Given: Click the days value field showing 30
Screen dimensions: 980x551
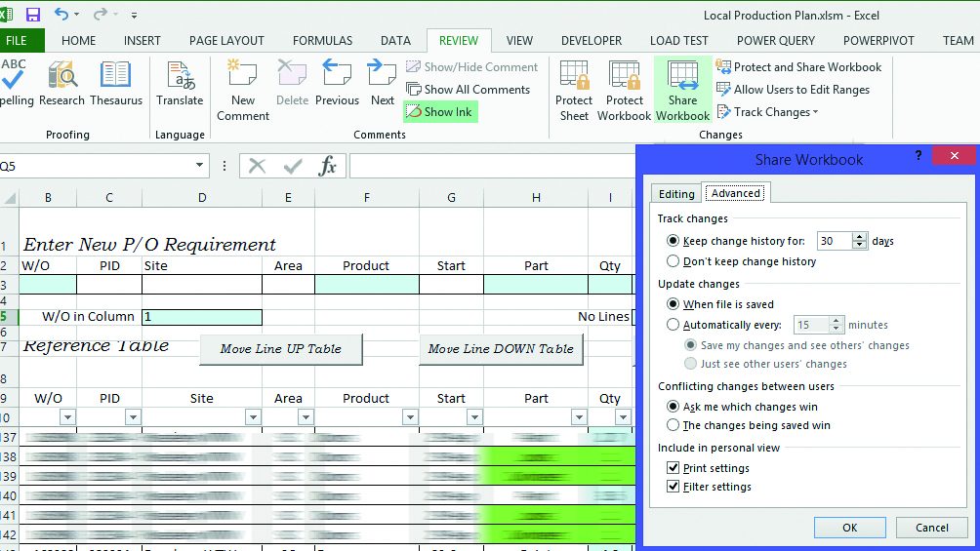Looking at the screenshot, I should (835, 241).
